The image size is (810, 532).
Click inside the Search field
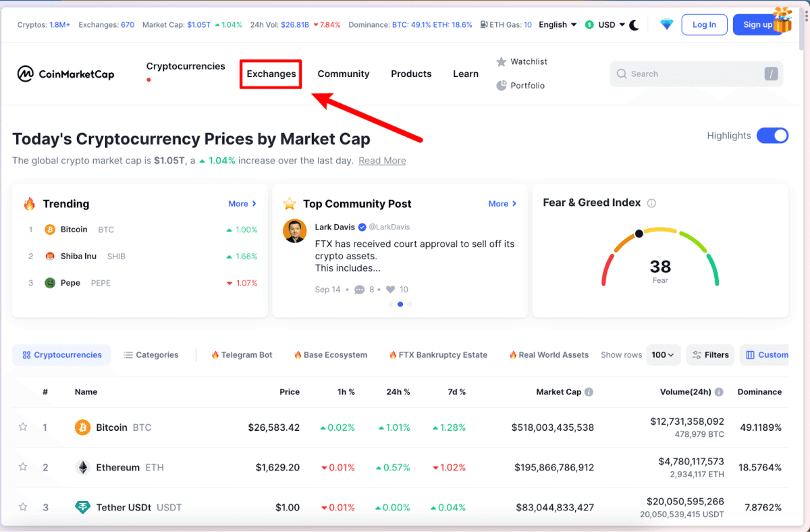682,74
